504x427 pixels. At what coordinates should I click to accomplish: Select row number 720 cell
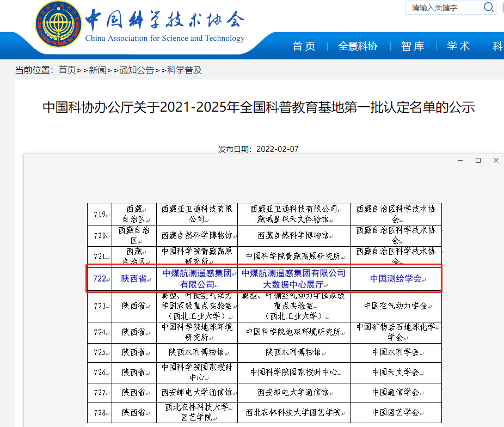tap(100, 236)
